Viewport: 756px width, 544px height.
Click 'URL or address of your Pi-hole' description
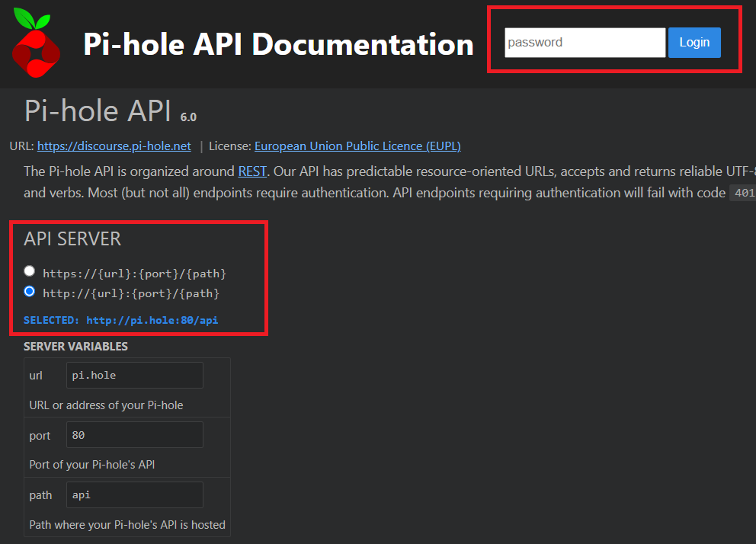pyautogui.click(x=106, y=405)
